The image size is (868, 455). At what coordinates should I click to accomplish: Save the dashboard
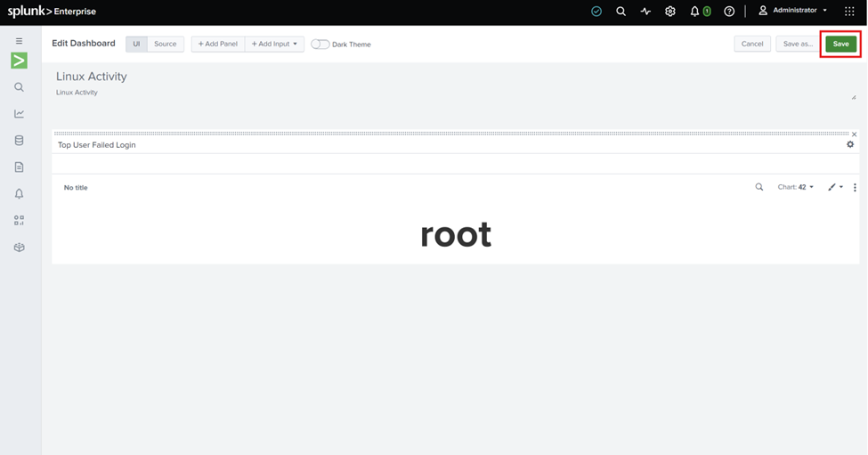point(840,44)
